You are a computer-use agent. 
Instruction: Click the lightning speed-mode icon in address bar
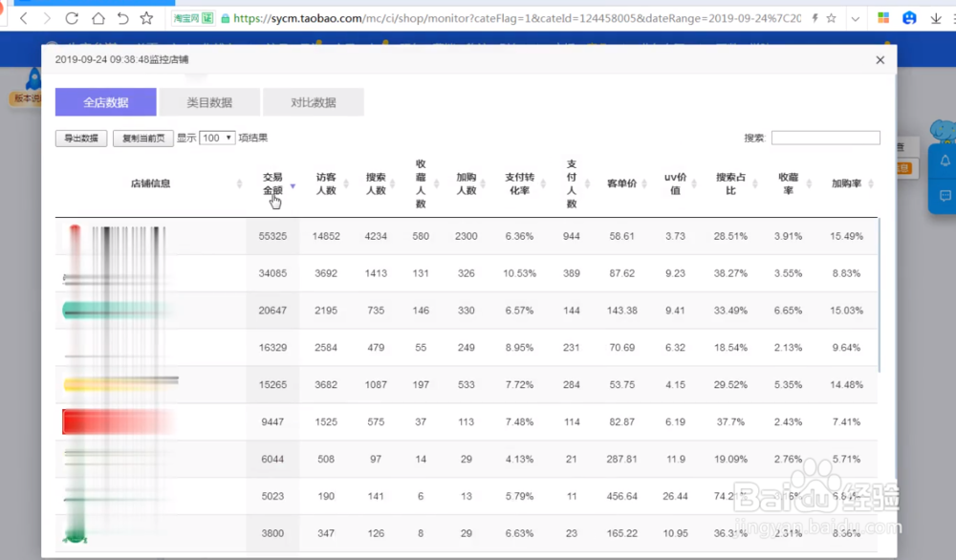tap(815, 18)
